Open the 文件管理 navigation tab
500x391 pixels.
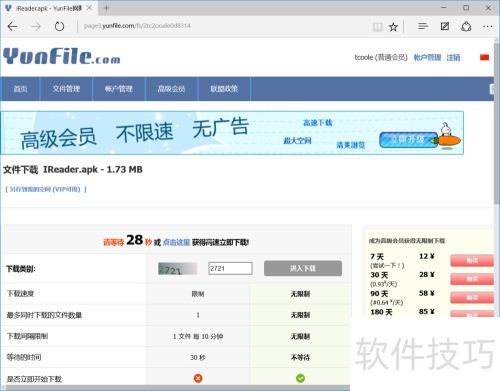66,89
